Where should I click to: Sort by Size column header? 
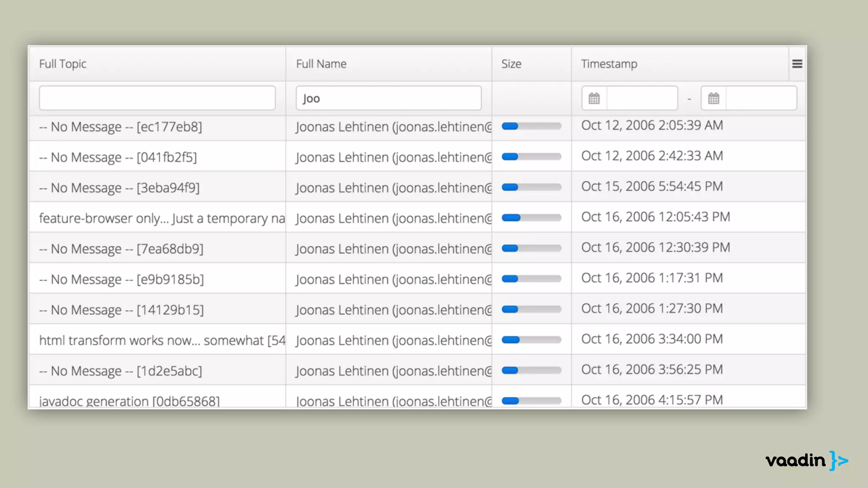(511, 64)
